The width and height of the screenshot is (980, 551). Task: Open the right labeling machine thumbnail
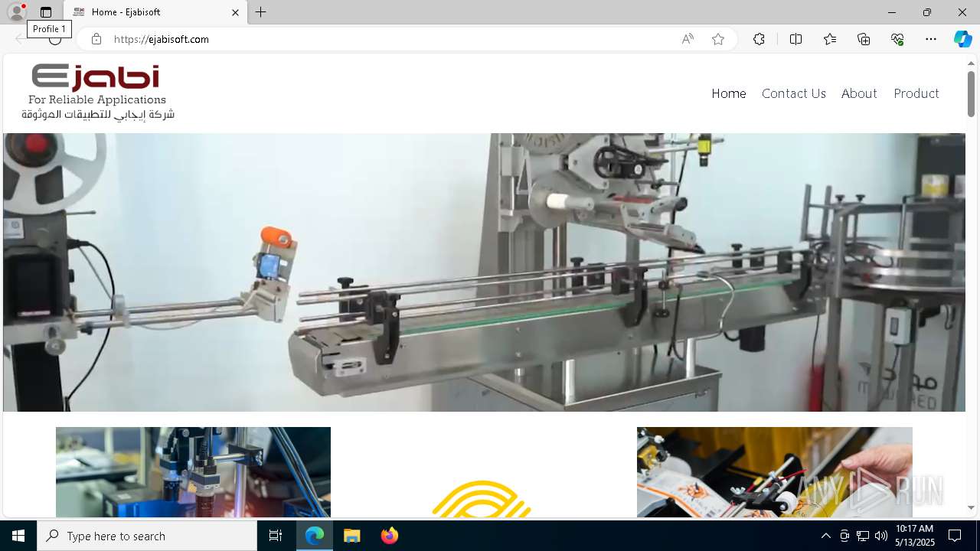[x=775, y=472]
